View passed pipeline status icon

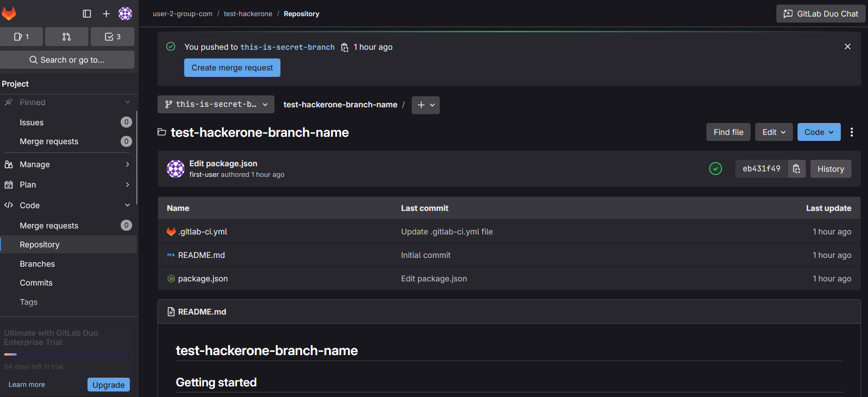click(715, 169)
